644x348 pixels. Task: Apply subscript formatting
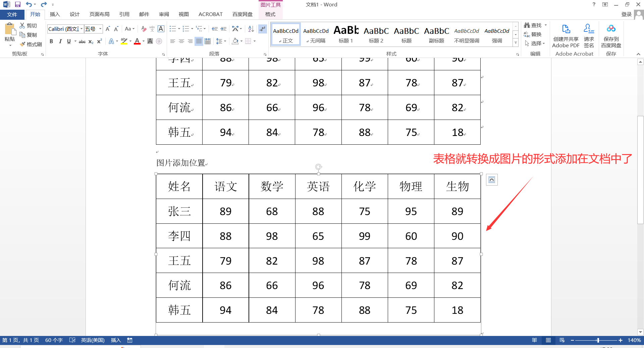[x=91, y=41]
